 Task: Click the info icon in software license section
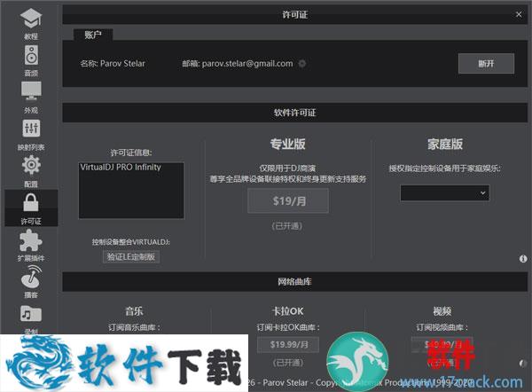point(523,259)
